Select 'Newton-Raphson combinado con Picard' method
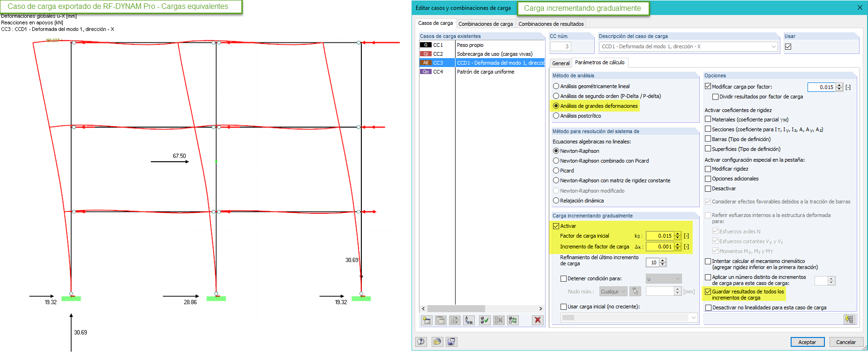Image resolution: width=868 pixels, height=352 pixels. [x=556, y=161]
